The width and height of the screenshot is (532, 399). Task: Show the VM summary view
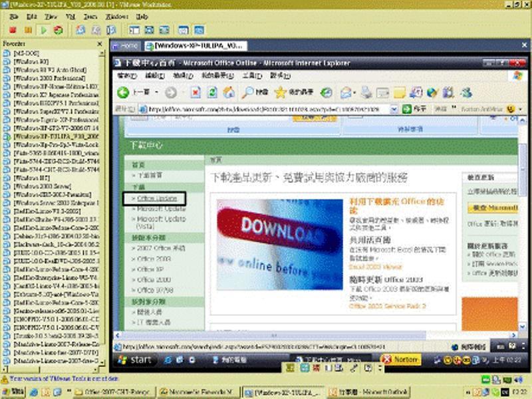184,30
